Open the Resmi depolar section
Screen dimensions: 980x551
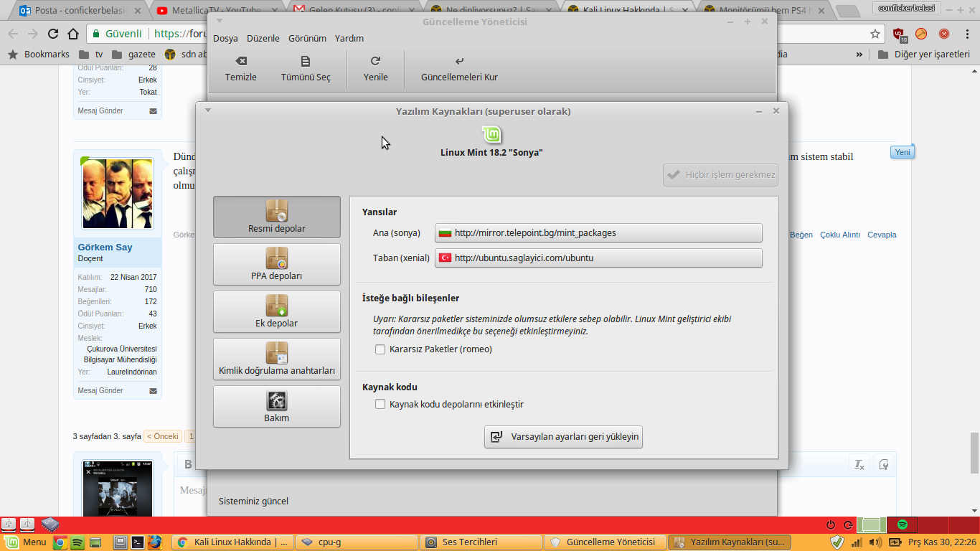click(277, 217)
